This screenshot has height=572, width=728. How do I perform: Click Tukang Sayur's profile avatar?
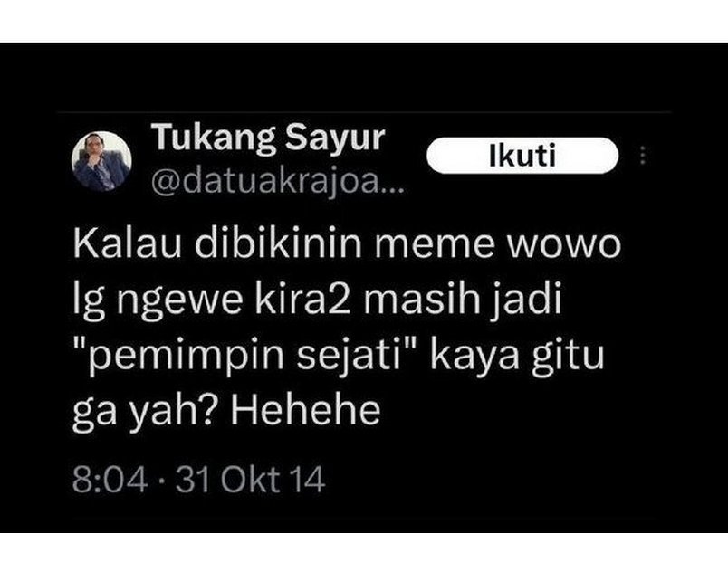coord(101,161)
